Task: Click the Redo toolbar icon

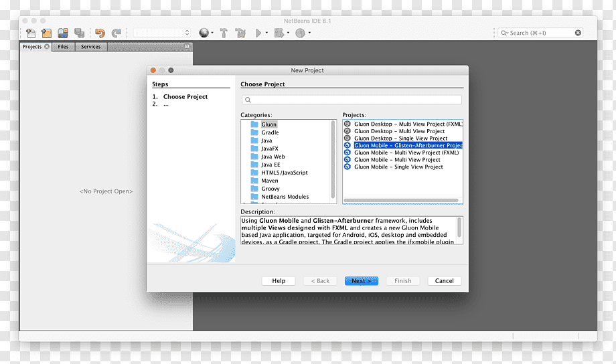Action: 117,33
